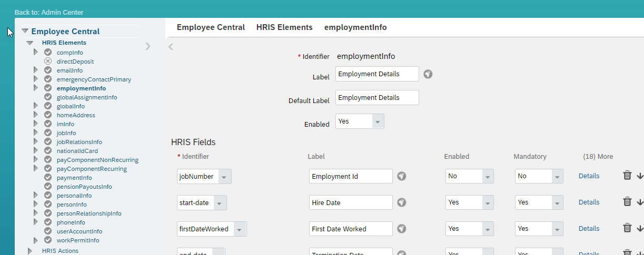Expand the personalInfo tree node

pyautogui.click(x=36, y=195)
